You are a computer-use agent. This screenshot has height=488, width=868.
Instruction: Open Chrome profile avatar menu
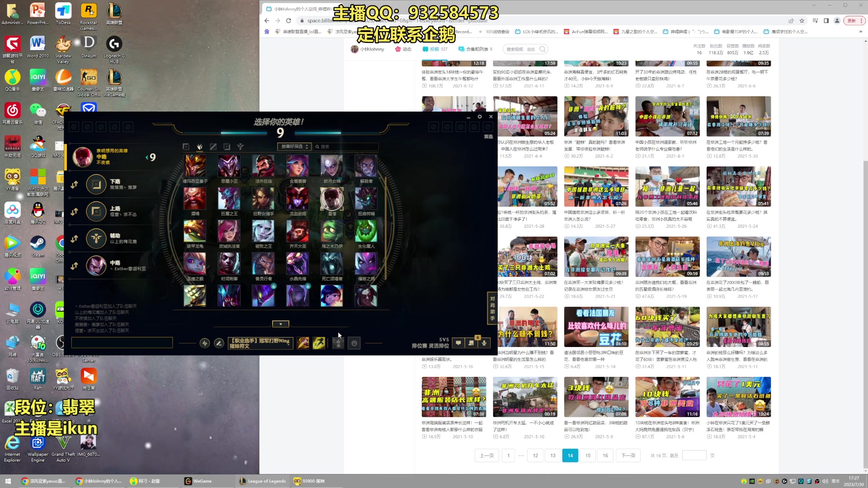click(x=837, y=21)
